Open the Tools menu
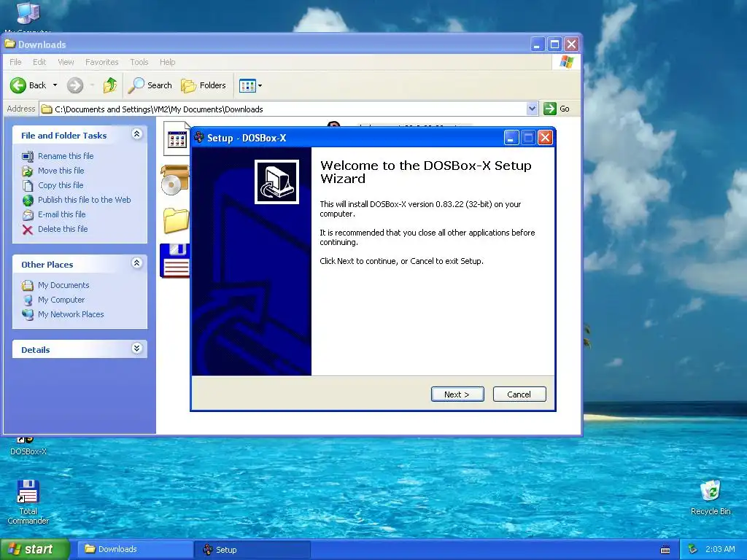 tap(139, 62)
